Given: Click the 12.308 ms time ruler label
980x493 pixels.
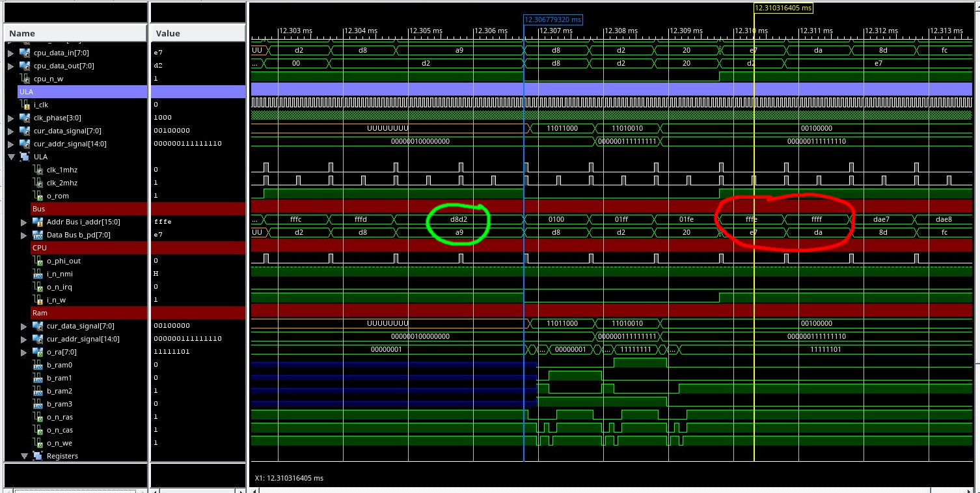Looking at the screenshot, I should click(620, 31).
